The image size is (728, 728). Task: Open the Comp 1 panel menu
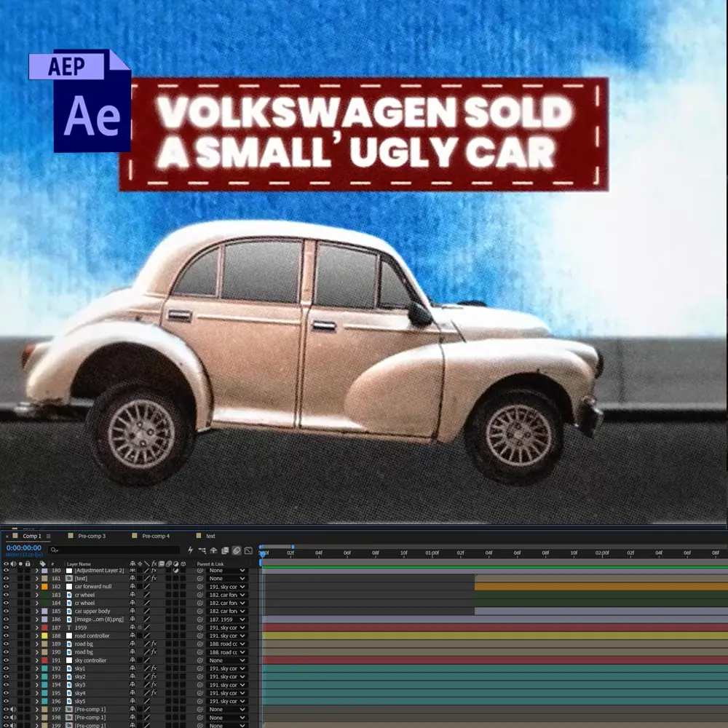(x=48, y=537)
